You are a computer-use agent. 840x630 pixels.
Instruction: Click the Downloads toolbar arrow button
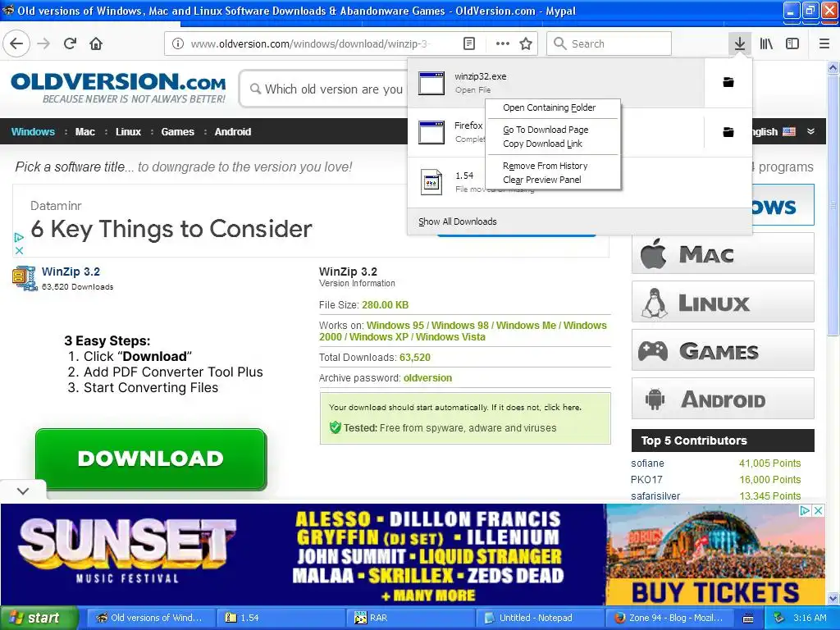pyautogui.click(x=739, y=43)
